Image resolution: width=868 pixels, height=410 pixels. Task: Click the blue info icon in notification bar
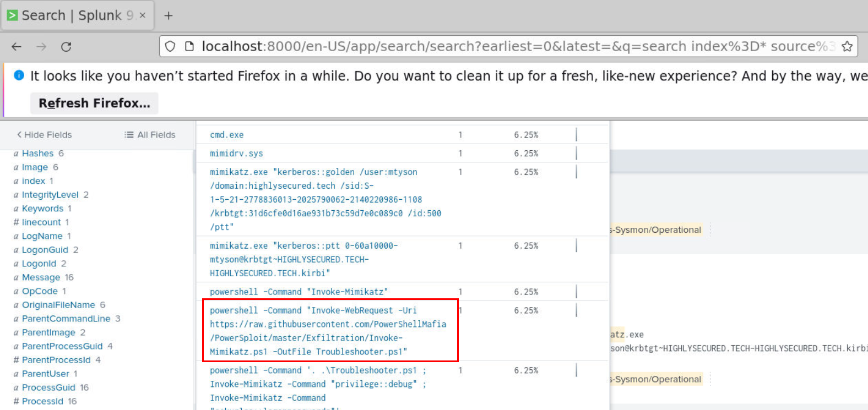(19, 75)
